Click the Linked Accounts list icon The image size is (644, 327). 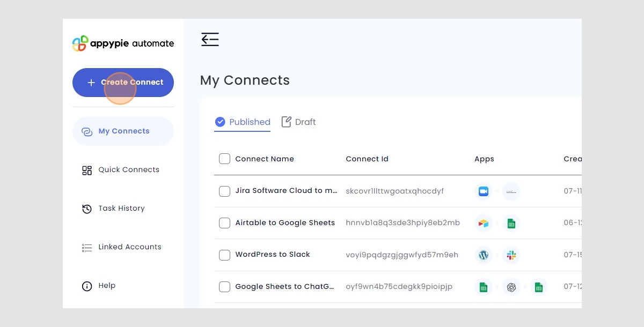87,248
